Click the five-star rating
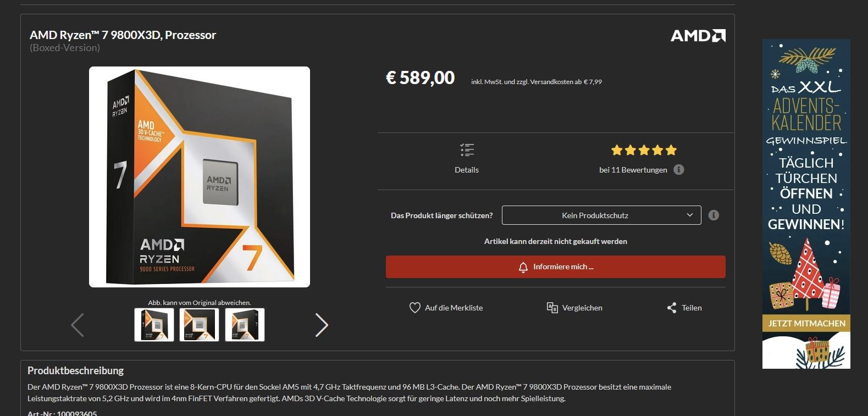This screenshot has height=416, width=868. (644, 150)
